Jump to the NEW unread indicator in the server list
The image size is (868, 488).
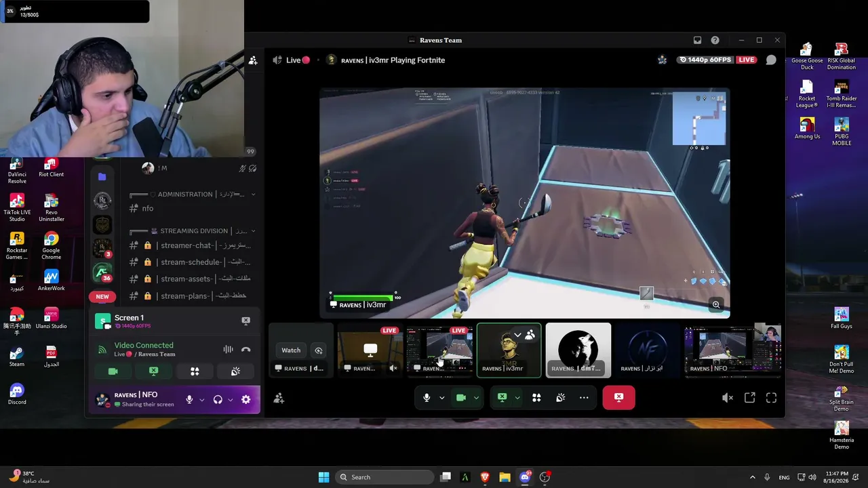(102, 296)
